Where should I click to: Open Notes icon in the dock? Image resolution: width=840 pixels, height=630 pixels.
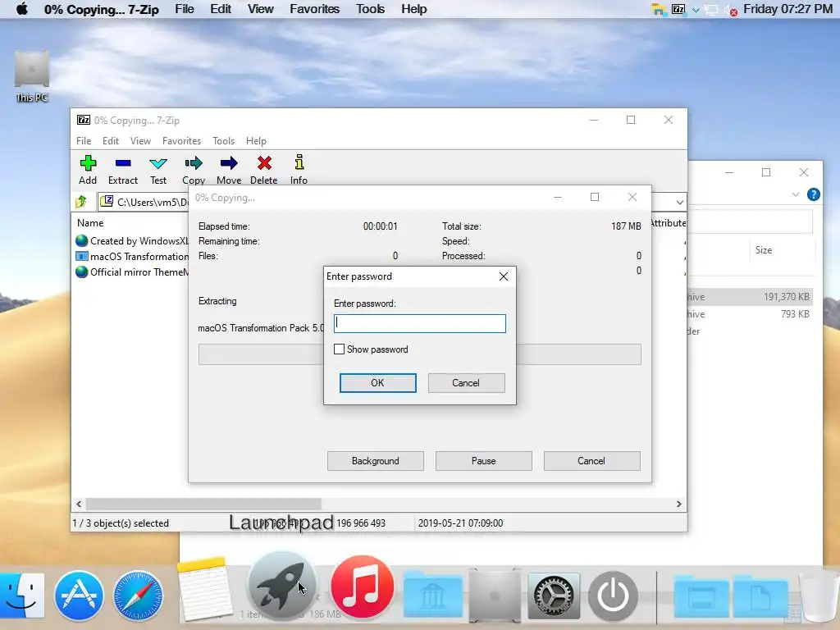[204, 589]
